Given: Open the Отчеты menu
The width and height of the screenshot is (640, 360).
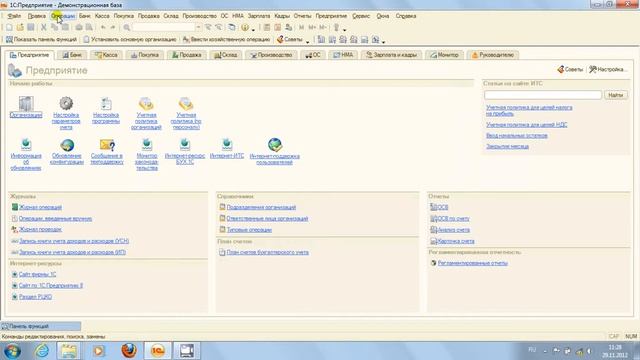Looking at the screenshot, I should point(302,16).
